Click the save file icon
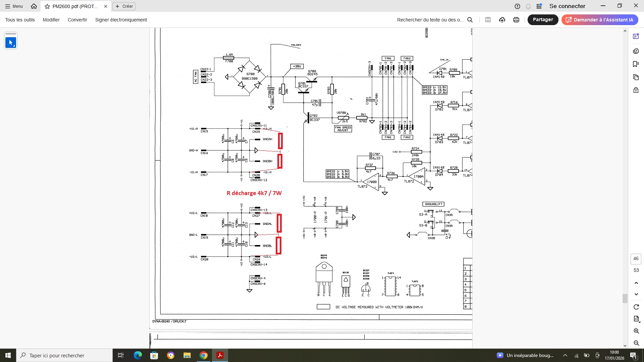Image resolution: width=644 pixels, height=362 pixels. coord(488,20)
